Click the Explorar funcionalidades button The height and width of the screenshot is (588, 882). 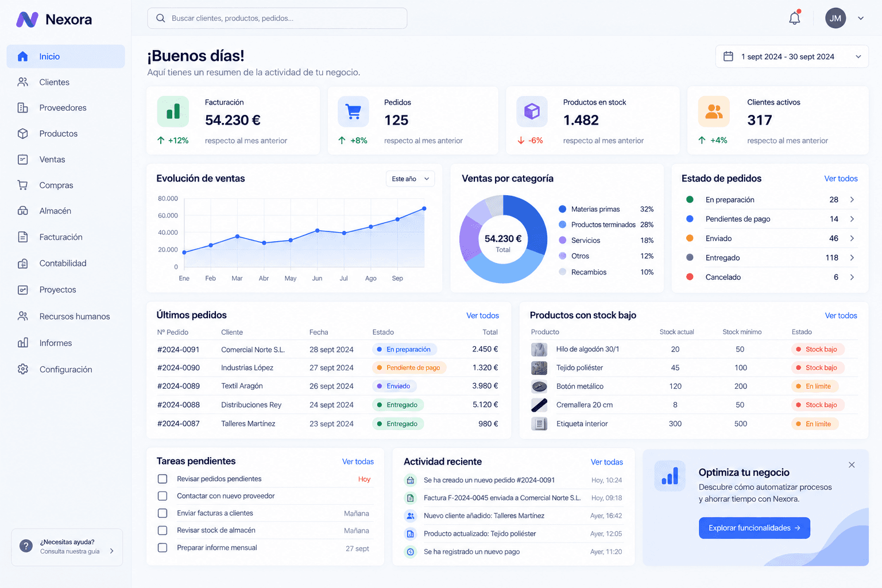[x=754, y=528]
